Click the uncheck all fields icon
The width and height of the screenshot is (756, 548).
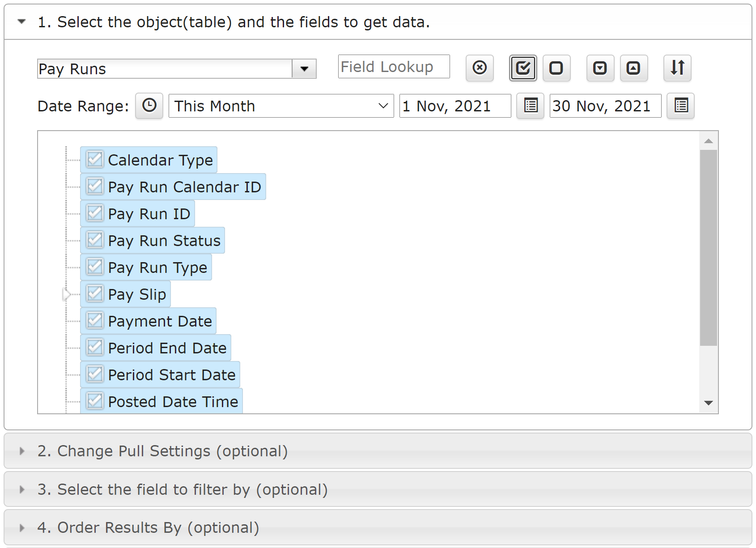pyautogui.click(x=556, y=68)
